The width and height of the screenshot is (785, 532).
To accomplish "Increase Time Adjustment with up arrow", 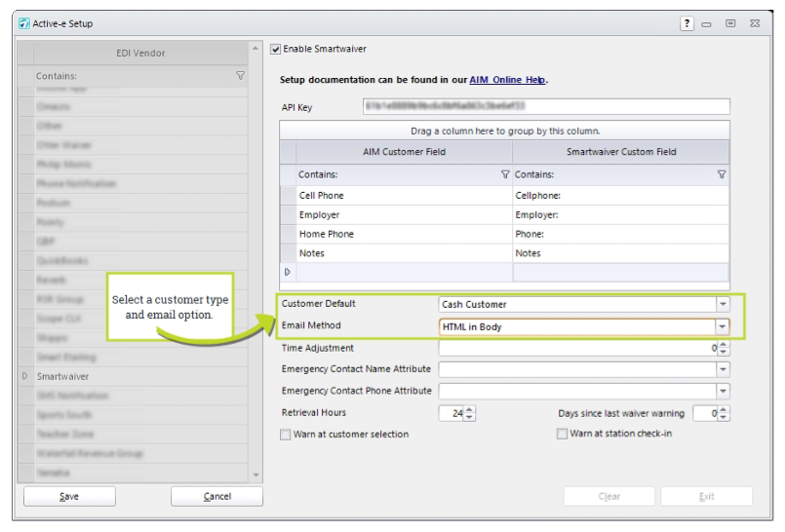I will coord(724,345).
